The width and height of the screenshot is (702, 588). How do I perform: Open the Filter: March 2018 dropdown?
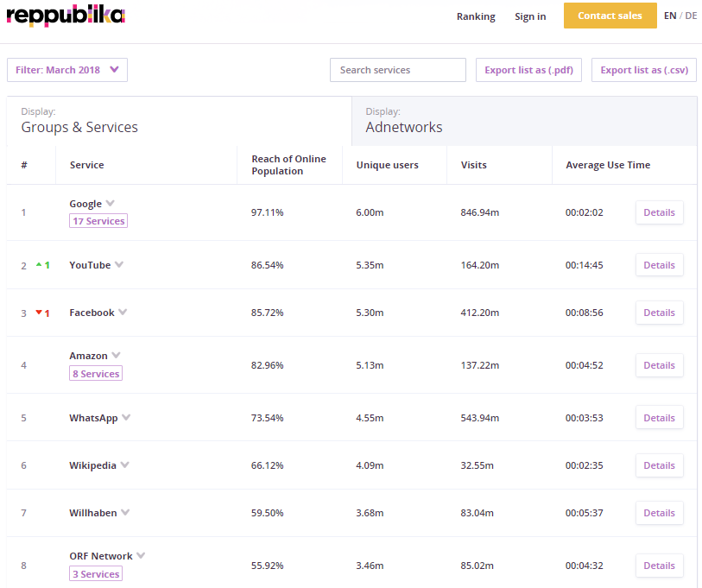pos(67,70)
